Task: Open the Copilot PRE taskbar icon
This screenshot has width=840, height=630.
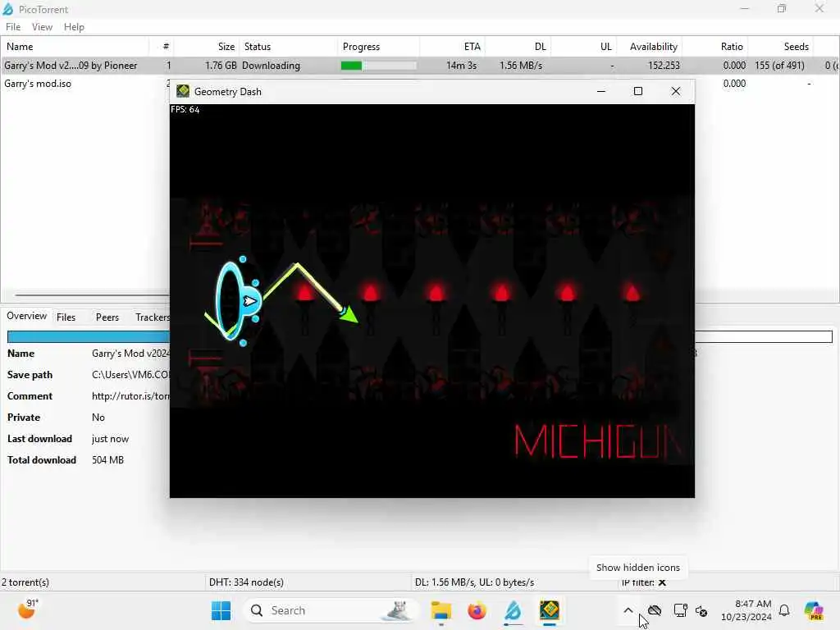Action: click(814, 610)
